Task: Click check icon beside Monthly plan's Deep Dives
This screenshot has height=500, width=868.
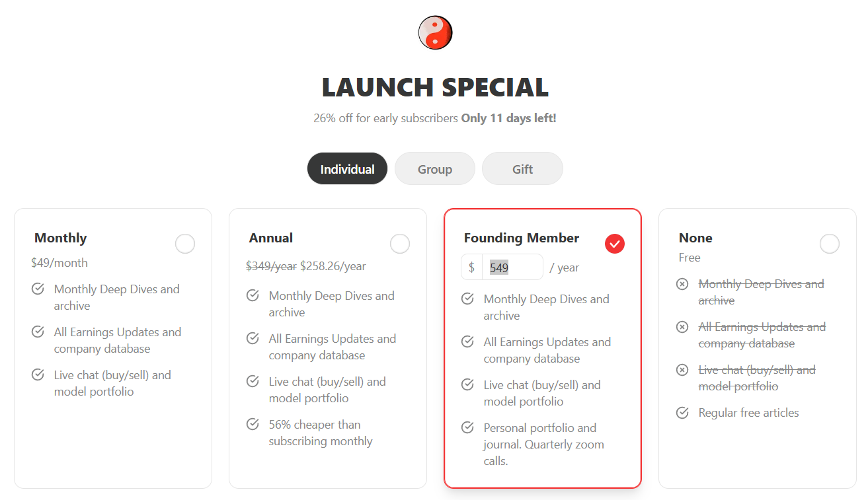Action: pos(38,289)
